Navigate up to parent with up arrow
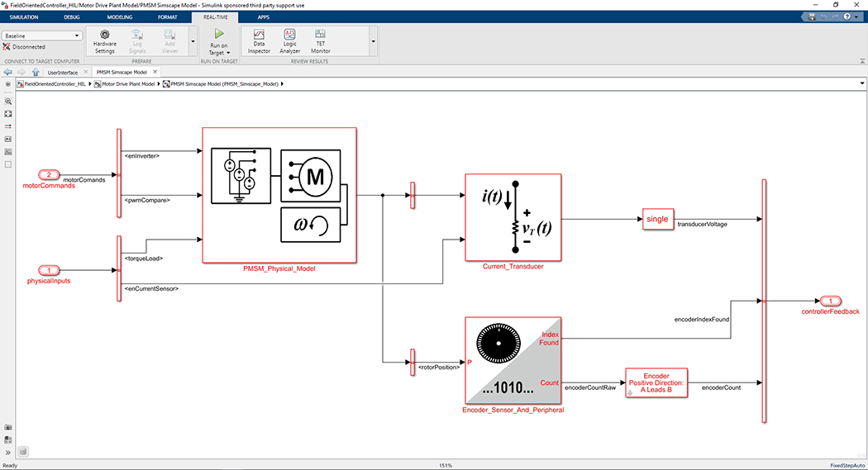The height and width of the screenshot is (470, 868). coord(35,72)
